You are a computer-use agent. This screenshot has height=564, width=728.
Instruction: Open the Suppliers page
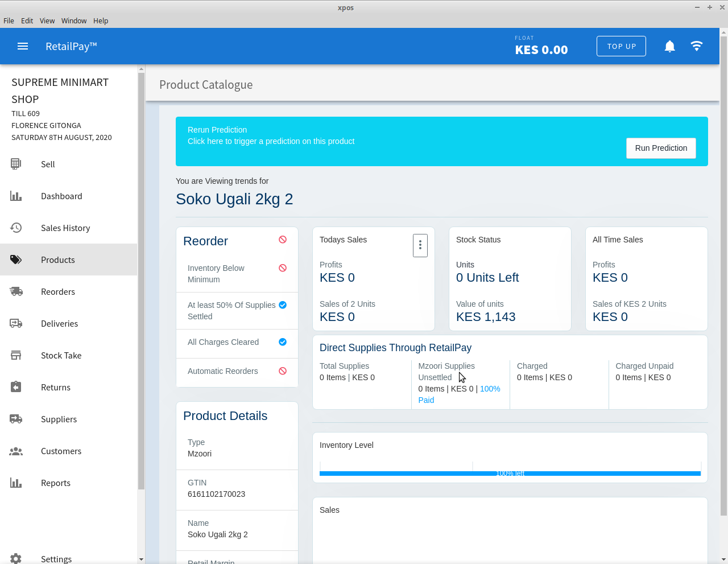pyautogui.click(x=69, y=419)
